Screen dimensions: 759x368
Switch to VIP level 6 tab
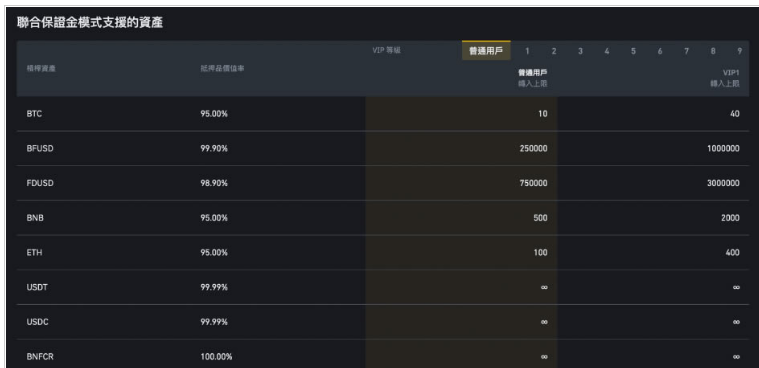(x=660, y=51)
